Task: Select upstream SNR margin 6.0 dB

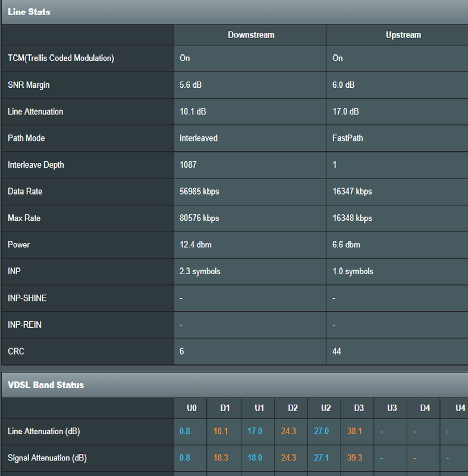Action: tap(343, 85)
